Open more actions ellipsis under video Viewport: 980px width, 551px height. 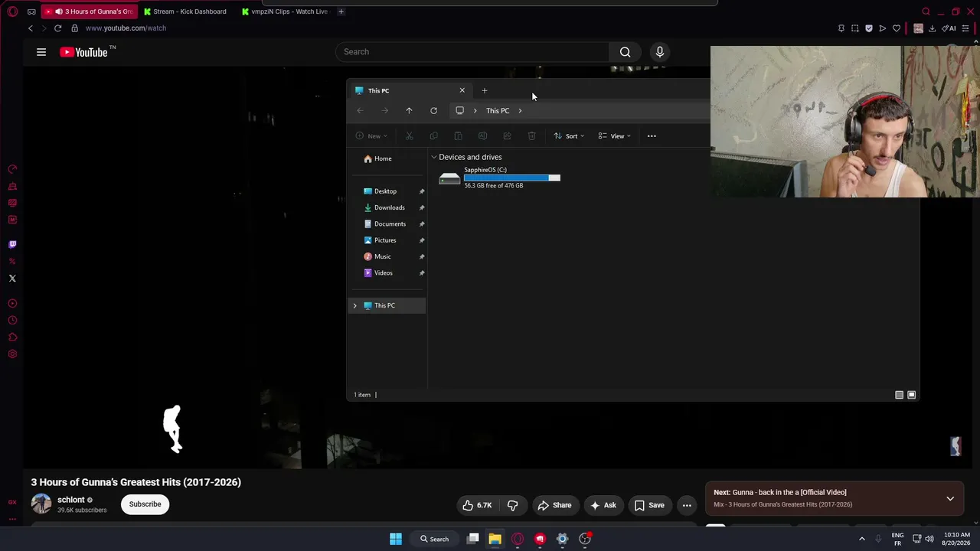[687, 505]
